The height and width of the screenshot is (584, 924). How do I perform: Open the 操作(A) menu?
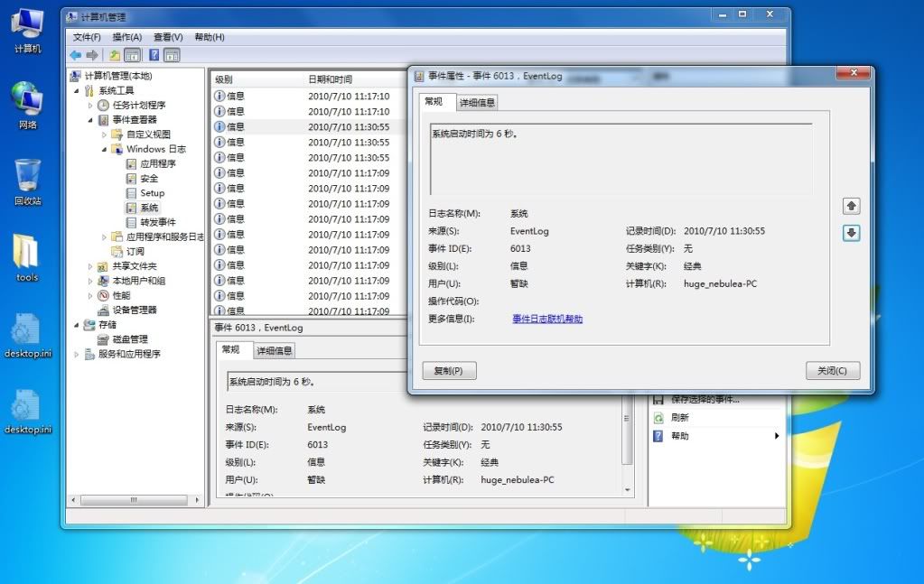coord(126,37)
